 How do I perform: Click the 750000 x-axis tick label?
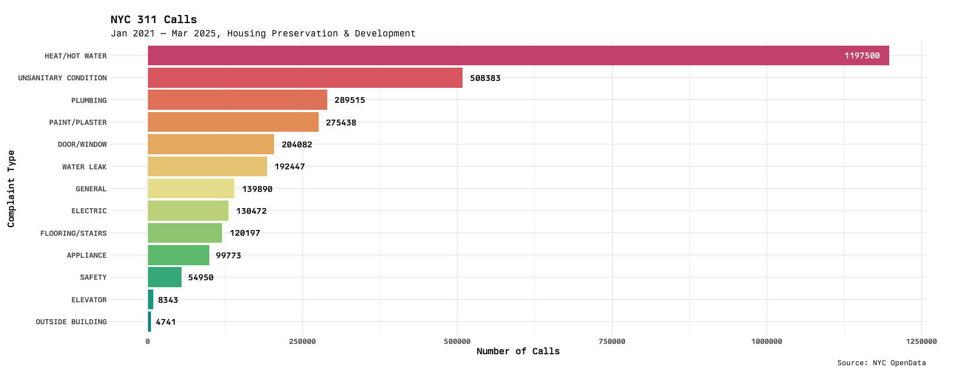(x=612, y=342)
